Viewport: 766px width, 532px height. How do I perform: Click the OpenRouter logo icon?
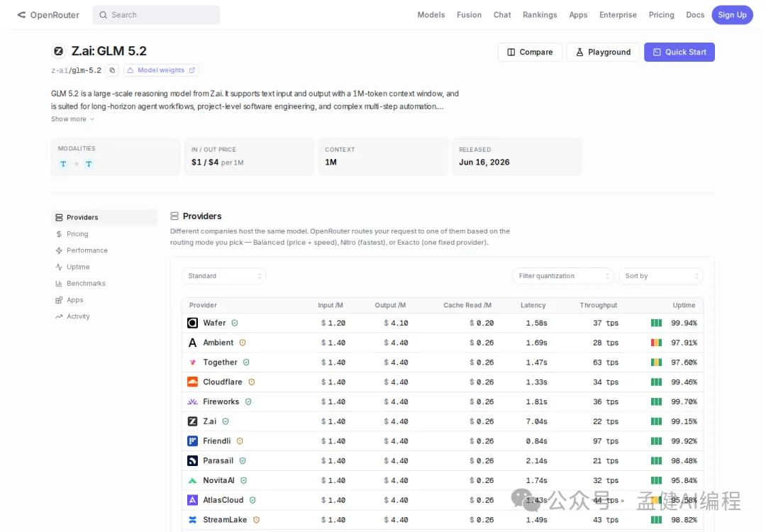pos(21,15)
